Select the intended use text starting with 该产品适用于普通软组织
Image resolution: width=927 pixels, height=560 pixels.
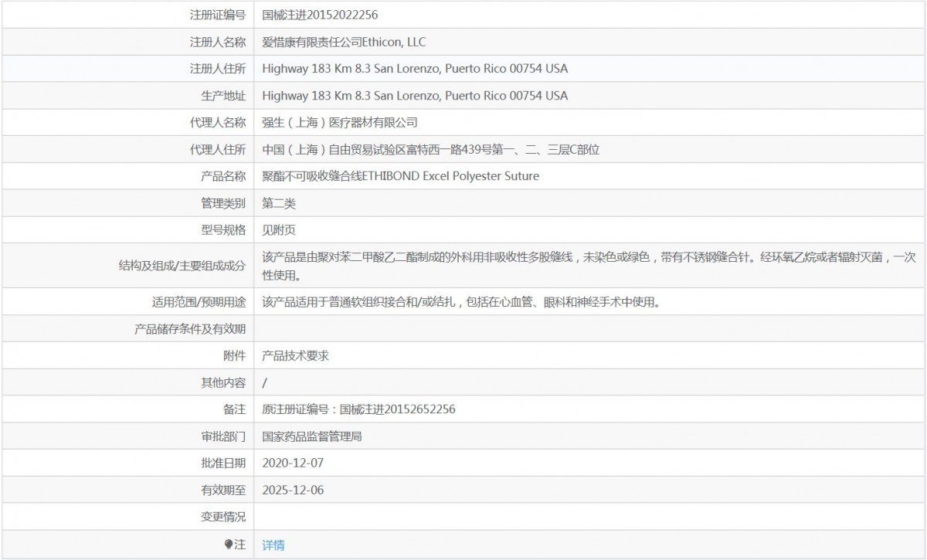click(461, 302)
